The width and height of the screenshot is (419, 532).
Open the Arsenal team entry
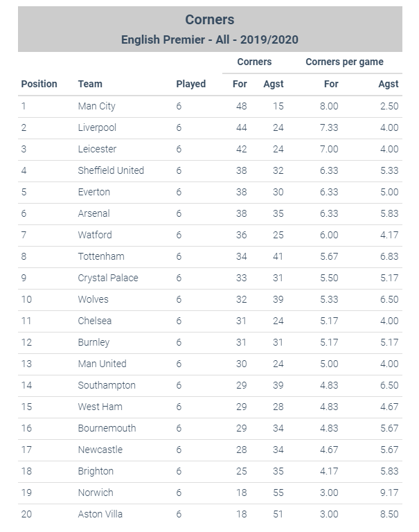point(94,213)
